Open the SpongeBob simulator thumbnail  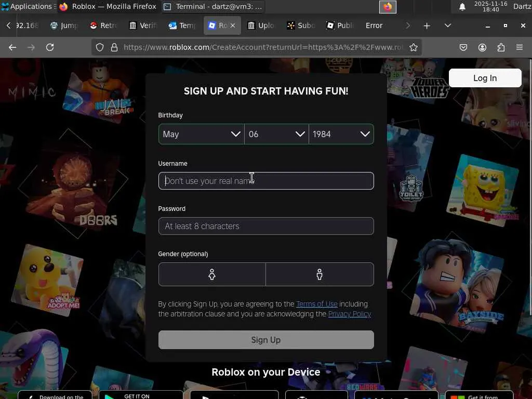click(x=484, y=192)
